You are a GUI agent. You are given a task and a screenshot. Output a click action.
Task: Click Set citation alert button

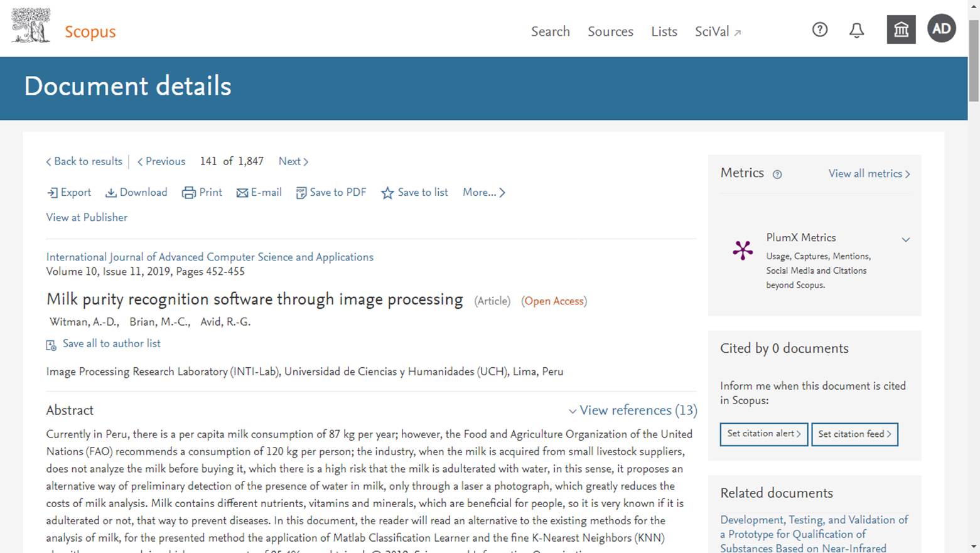[764, 434]
